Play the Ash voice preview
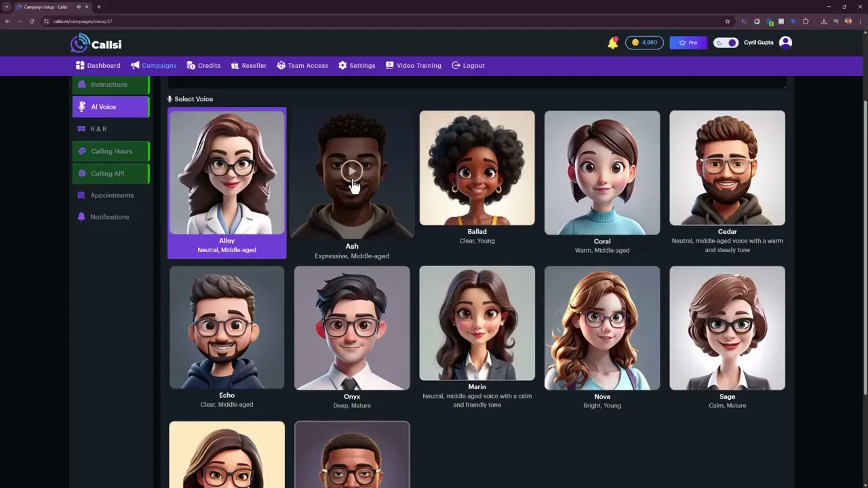 351,171
